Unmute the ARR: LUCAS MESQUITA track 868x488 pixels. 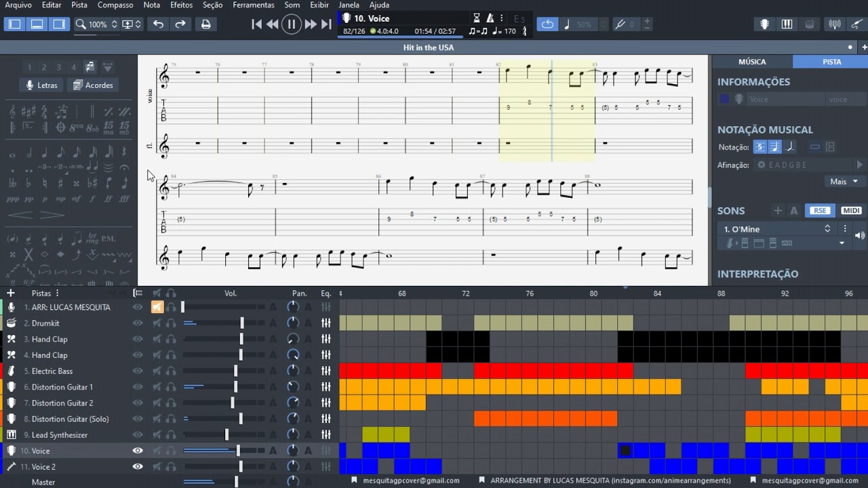point(157,307)
